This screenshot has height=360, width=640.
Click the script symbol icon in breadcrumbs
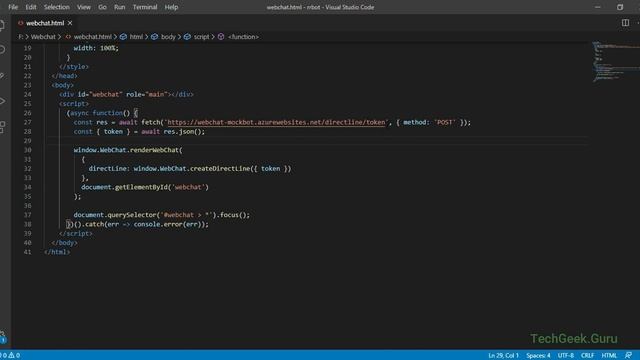click(187, 37)
